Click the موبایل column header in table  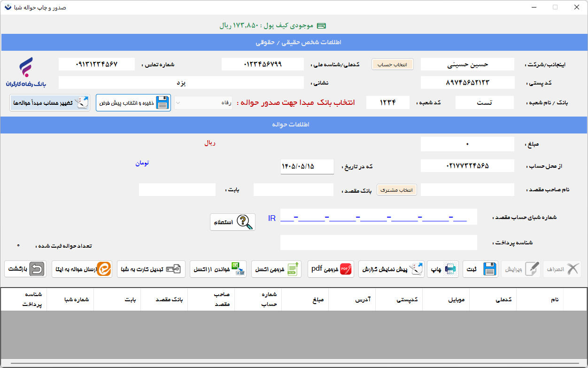coord(446,299)
